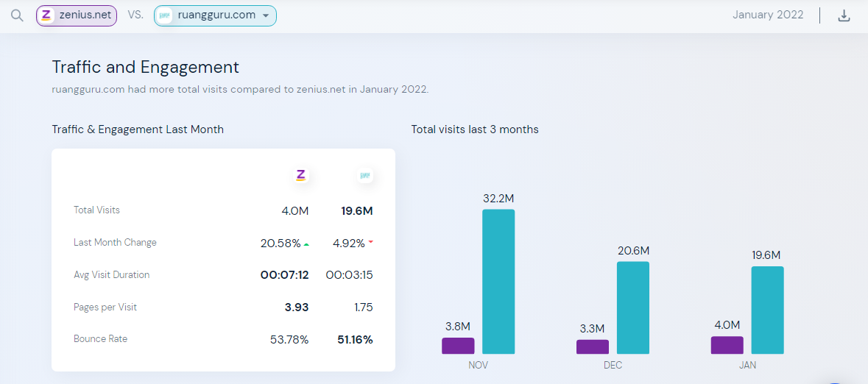Image resolution: width=868 pixels, height=384 pixels.
Task: Click the 'Bounce Rate' row label
Action: (x=100, y=338)
